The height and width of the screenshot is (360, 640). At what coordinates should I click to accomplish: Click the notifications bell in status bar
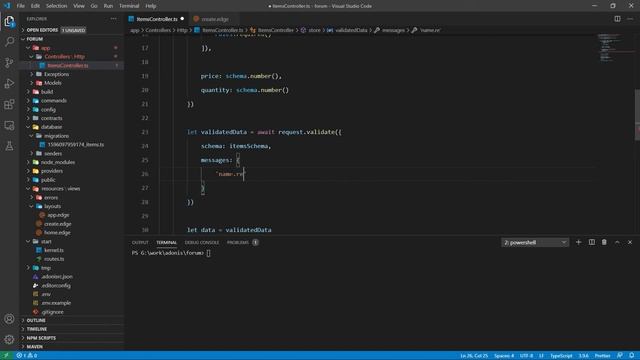[x=632, y=356]
